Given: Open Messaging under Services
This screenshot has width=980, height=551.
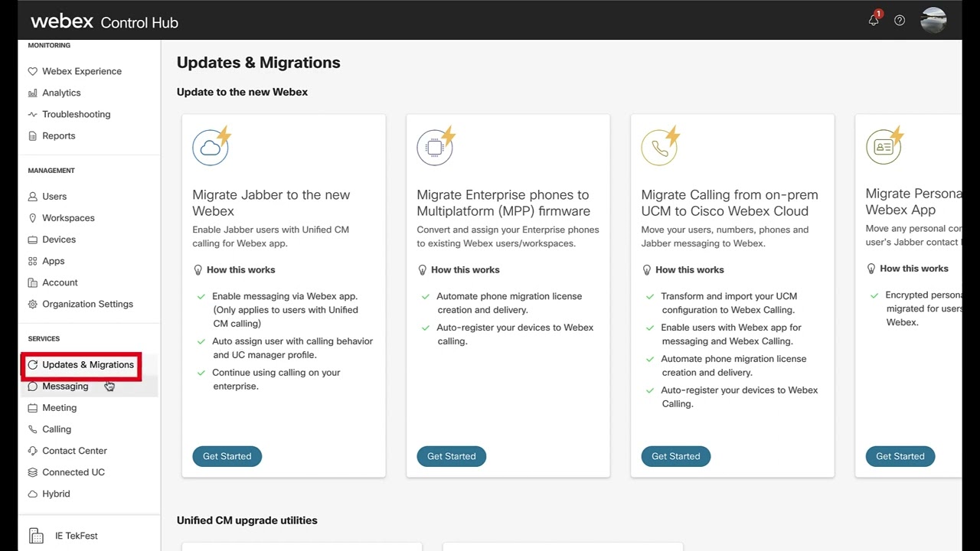Looking at the screenshot, I should [65, 386].
